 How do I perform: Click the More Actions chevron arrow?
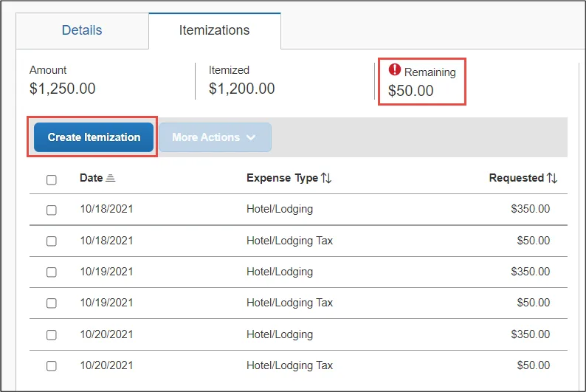click(251, 137)
